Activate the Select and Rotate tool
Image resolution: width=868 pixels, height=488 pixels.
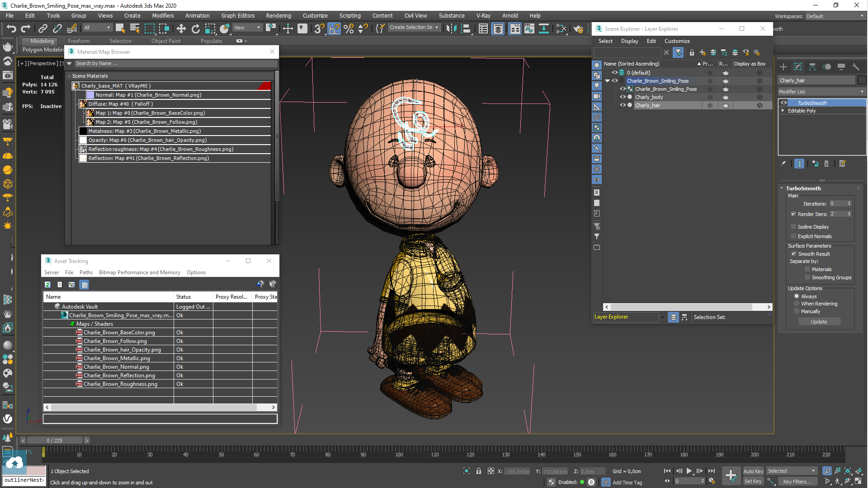[195, 28]
